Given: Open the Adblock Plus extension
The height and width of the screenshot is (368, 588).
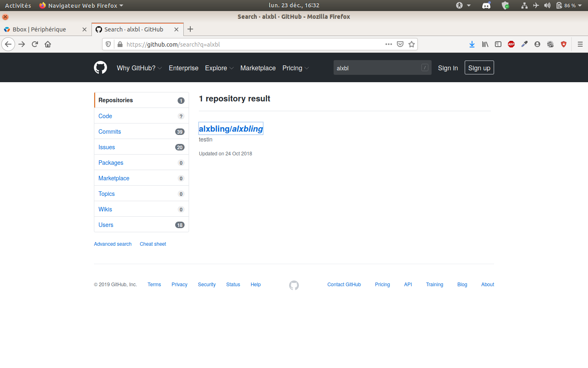Looking at the screenshot, I should (511, 44).
